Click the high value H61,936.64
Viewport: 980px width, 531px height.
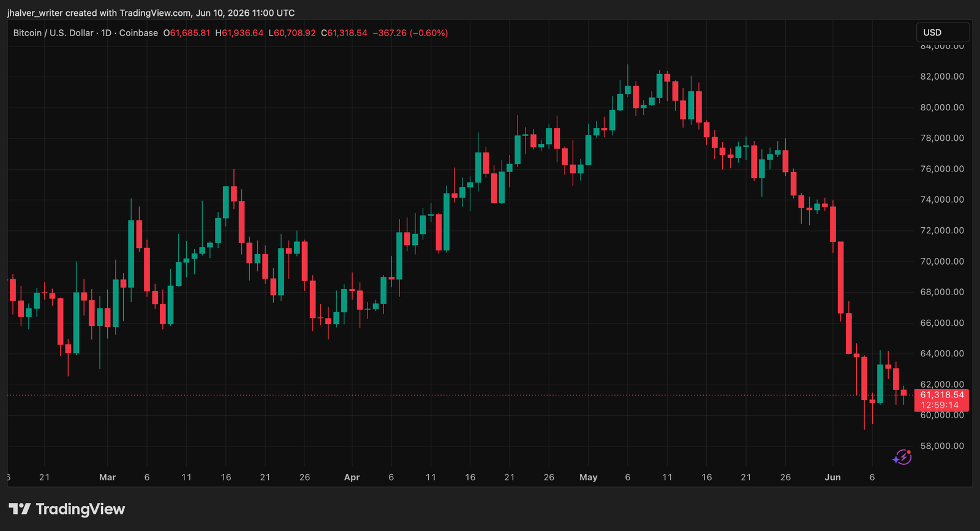tap(239, 33)
